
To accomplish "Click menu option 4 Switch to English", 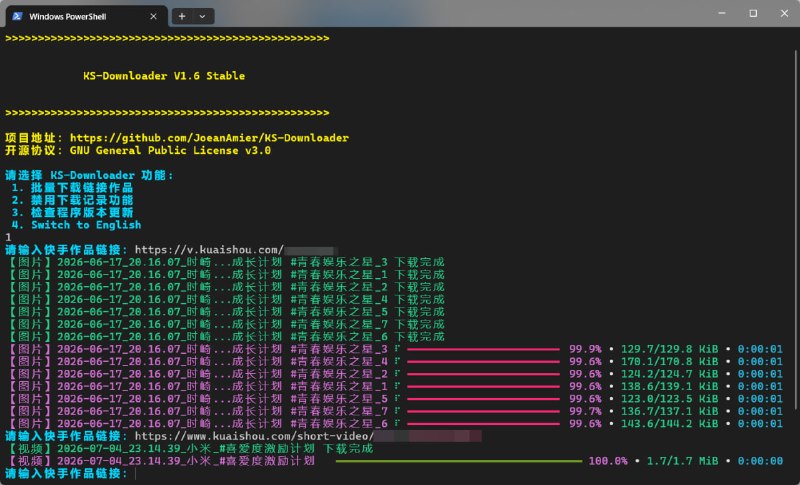I will (76, 225).
